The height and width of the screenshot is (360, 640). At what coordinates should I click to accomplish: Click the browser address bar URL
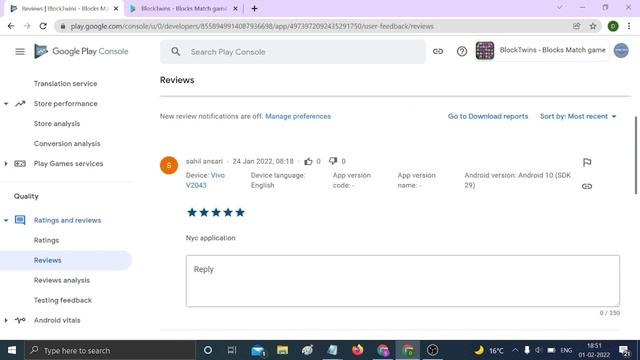[252, 26]
